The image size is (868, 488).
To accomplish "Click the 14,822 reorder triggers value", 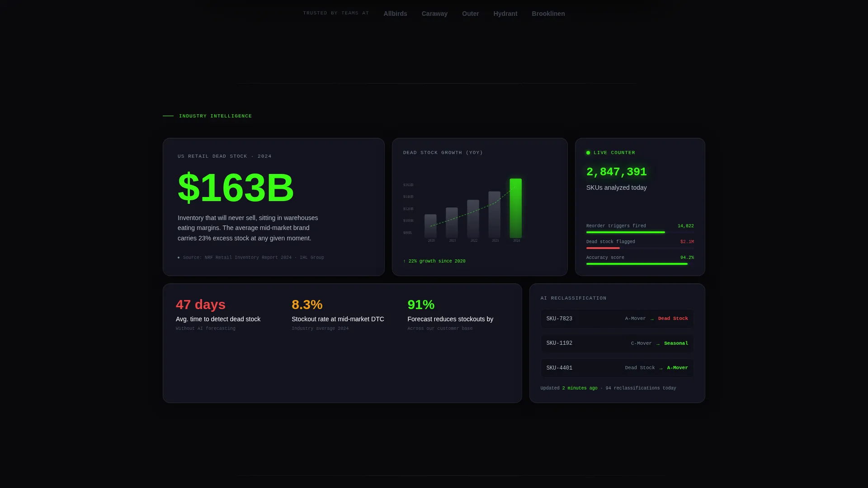I will tap(685, 226).
